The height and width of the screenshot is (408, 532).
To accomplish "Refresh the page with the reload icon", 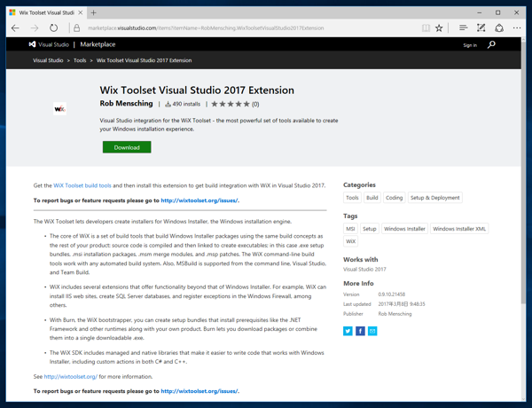I will [x=53, y=27].
